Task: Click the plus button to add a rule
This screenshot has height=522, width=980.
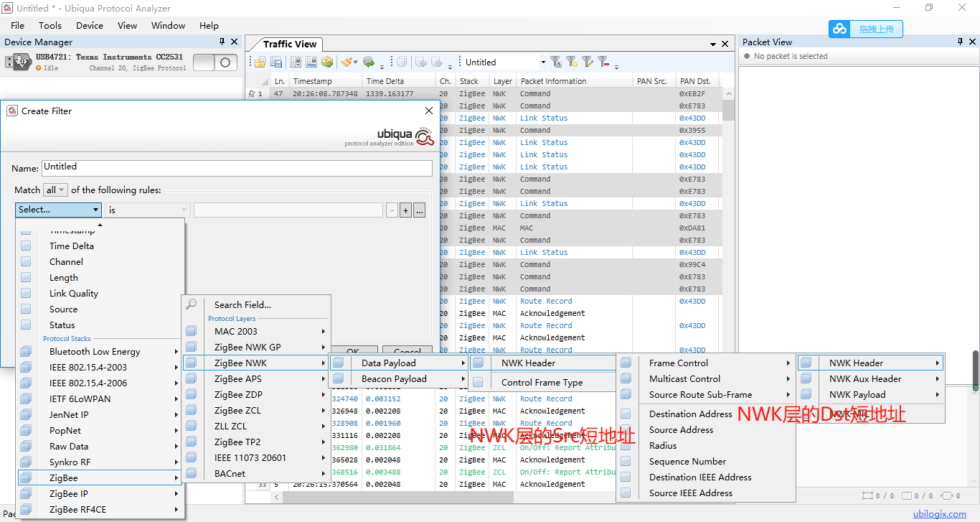Action: [405, 209]
